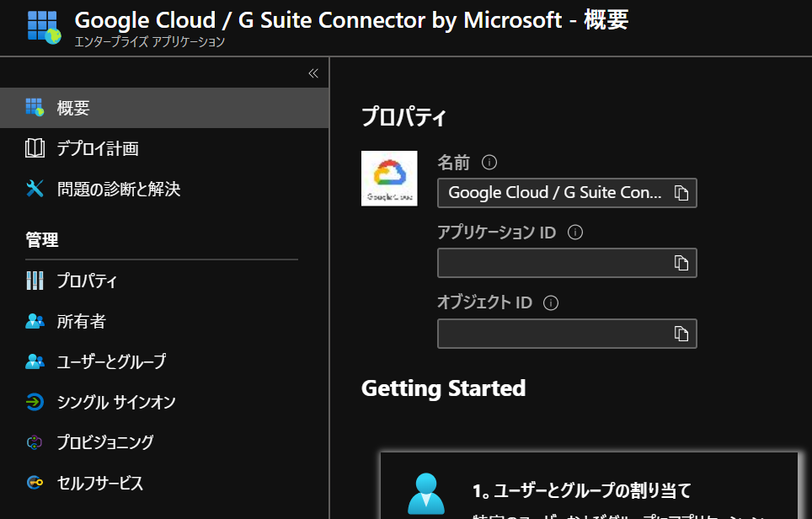The image size is (812, 519).
Task: Collapse the sidebar with double chevron
Action: coord(313,73)
